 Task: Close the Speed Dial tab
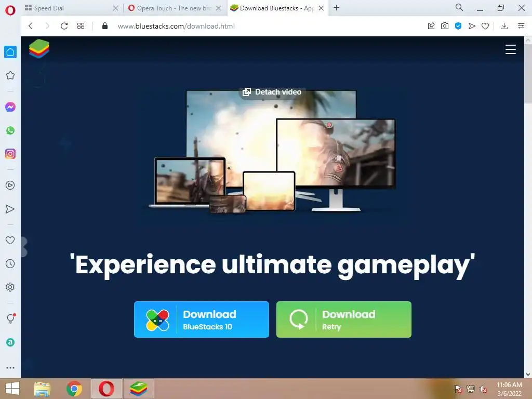click(116, 8)
